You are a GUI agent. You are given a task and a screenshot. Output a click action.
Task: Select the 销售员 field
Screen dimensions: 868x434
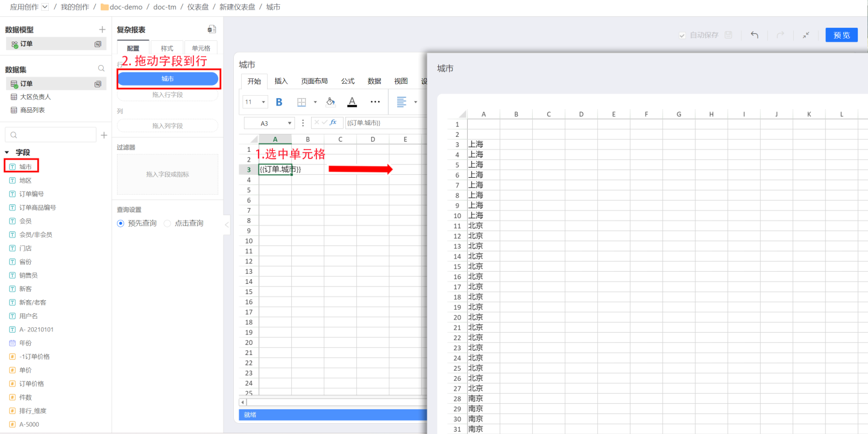(28, 275)
